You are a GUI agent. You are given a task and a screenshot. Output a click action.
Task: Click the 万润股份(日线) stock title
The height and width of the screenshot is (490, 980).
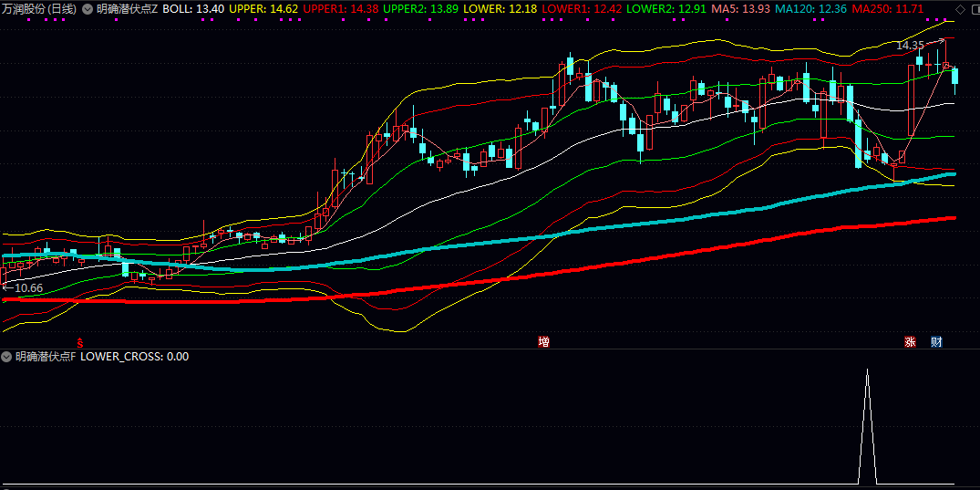(x=39, y=9)
